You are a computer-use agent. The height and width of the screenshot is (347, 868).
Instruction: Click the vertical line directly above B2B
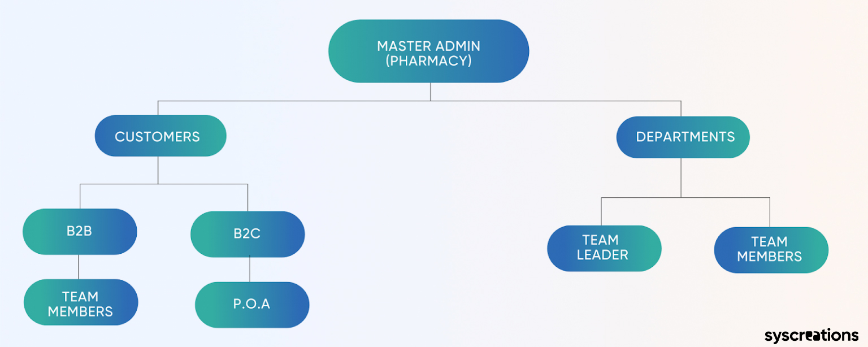point(80,197)
